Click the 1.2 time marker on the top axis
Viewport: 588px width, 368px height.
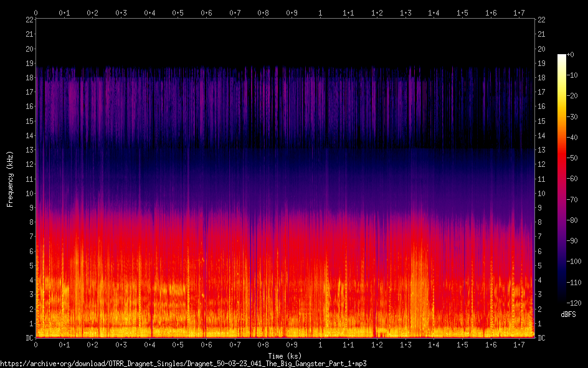(377, 12)
